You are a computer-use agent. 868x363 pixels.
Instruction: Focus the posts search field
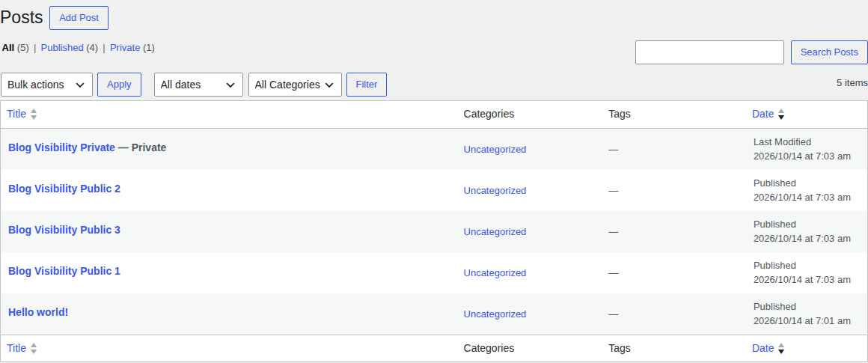click(709, 52)
